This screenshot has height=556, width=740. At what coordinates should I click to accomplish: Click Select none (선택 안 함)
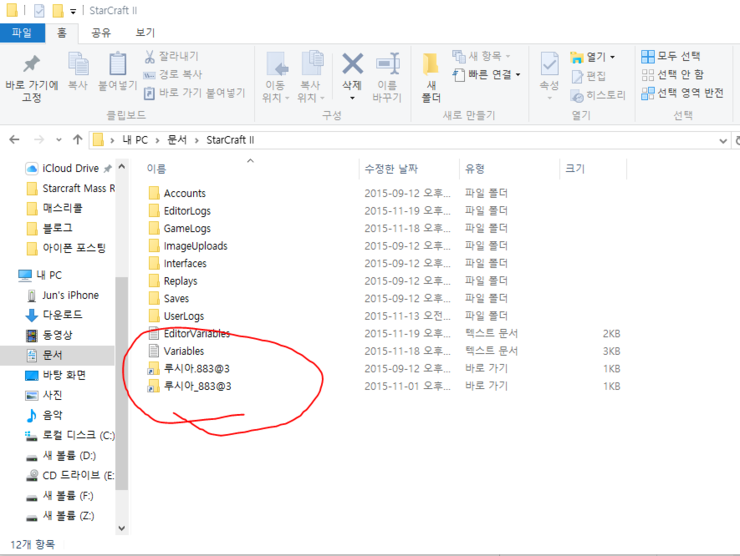click(x=673, y=75)
